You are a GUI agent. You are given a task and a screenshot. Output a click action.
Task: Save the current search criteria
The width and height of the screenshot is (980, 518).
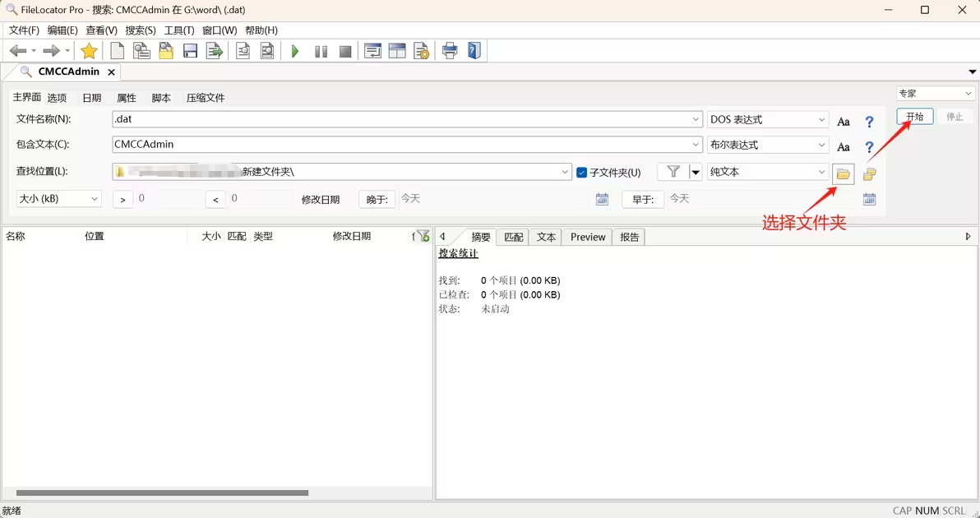(x=190, y=50)
